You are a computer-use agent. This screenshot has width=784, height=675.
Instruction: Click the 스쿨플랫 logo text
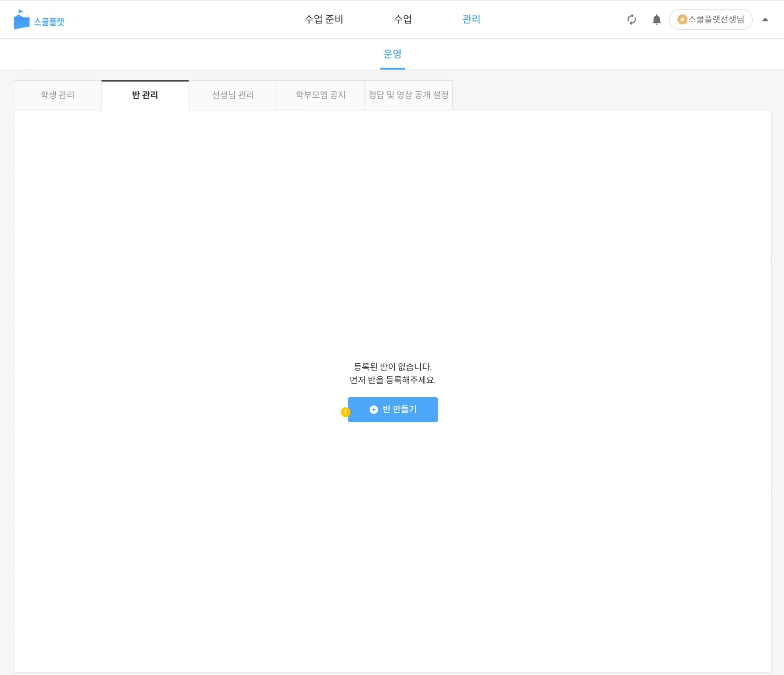pyautogui.click(x=49, y=22)
